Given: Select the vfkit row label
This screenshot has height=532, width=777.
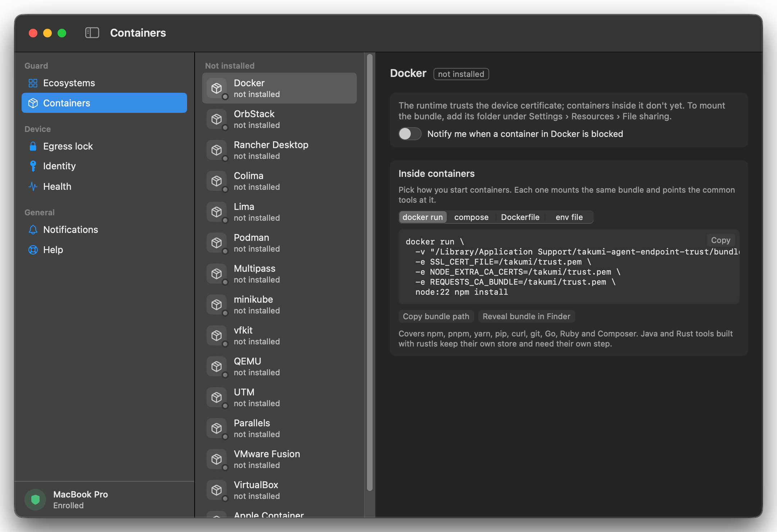Looking at the screenshot, I should click(x=243, y=330).
